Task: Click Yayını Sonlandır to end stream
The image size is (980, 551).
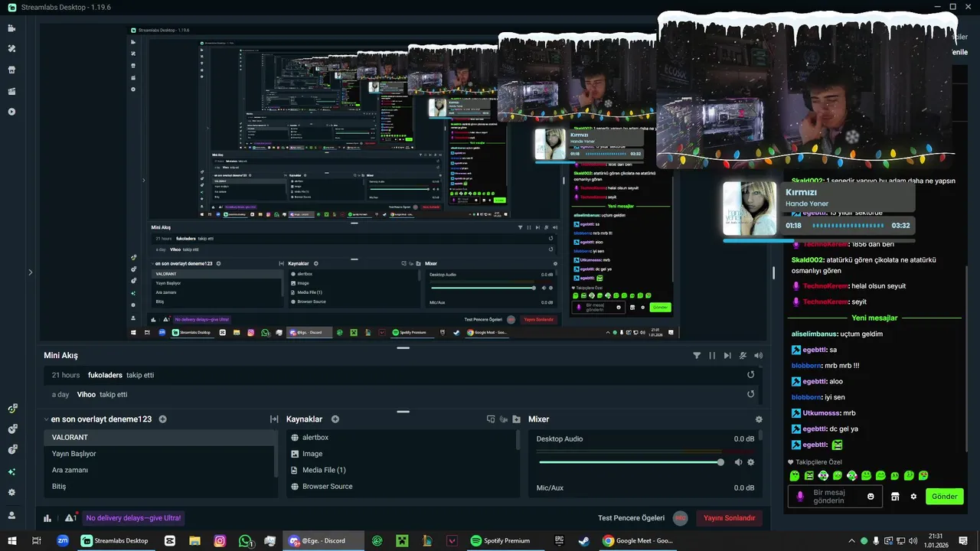Action: coord(730,518)
